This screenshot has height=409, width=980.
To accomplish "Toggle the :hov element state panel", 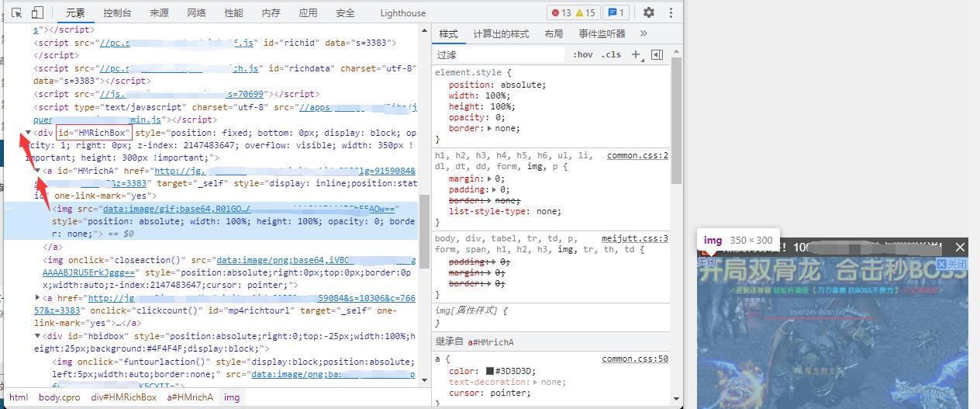I will pos(582,54).
